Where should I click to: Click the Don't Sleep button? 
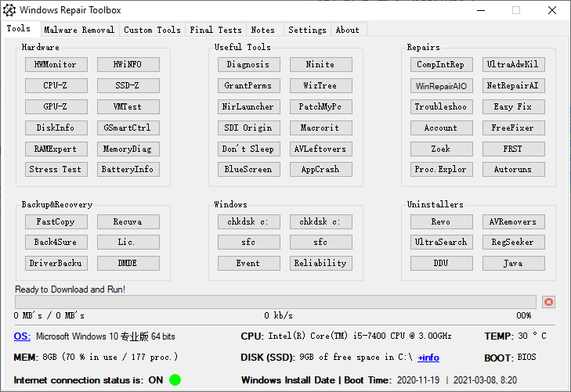click(249, 149)
